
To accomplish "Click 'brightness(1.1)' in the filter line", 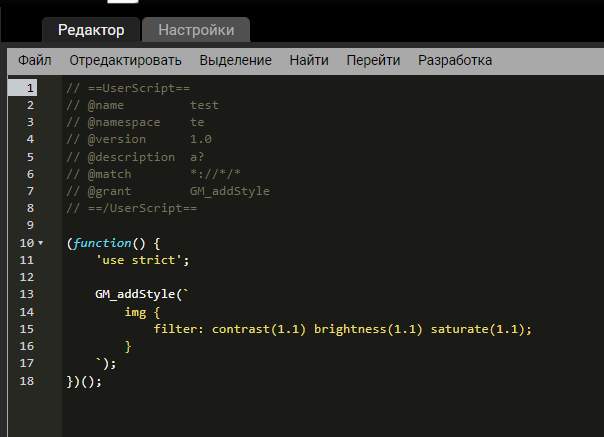I will [x=368, y=329].
